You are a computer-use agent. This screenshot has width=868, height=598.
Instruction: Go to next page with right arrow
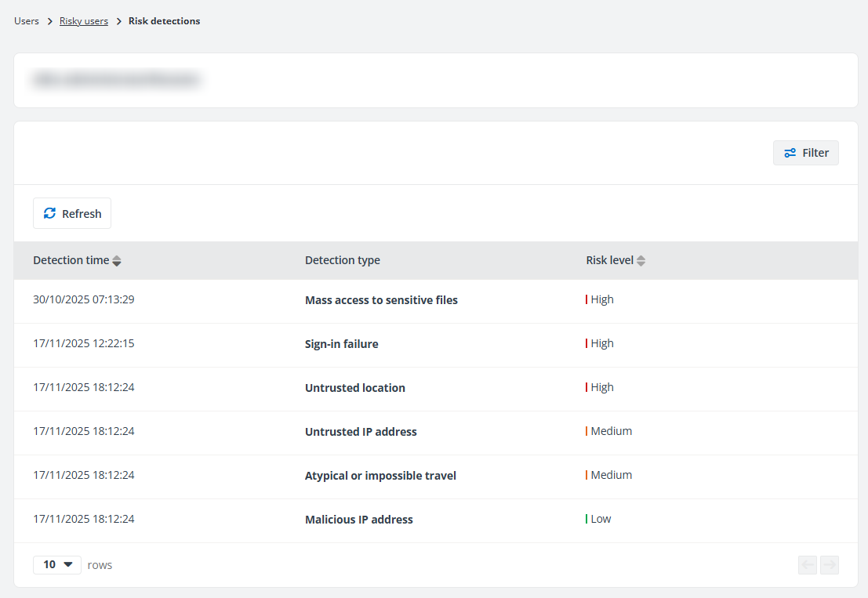[830, 564]
